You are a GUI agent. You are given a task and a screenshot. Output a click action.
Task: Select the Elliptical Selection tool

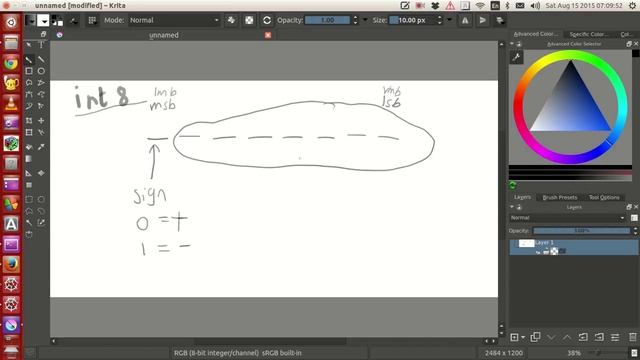(41, 200)
